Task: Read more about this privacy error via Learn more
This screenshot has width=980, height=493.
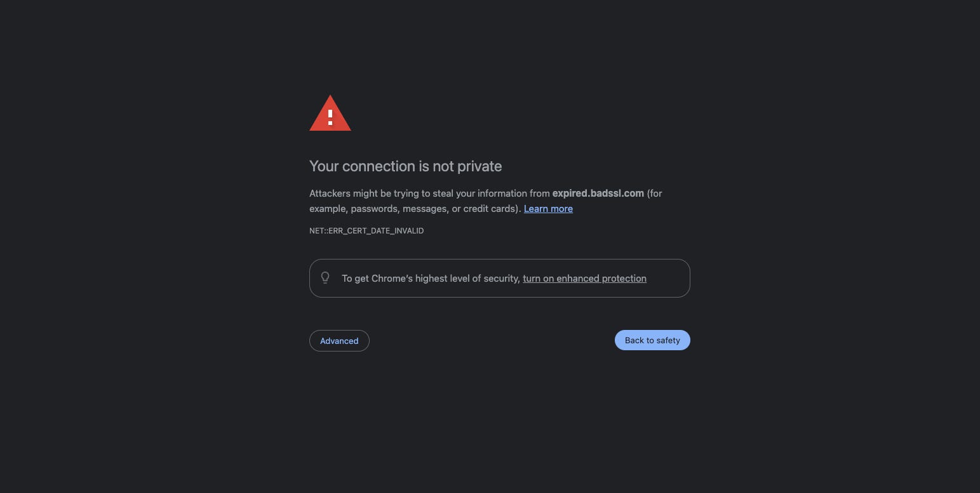Action: coord(548,209)
